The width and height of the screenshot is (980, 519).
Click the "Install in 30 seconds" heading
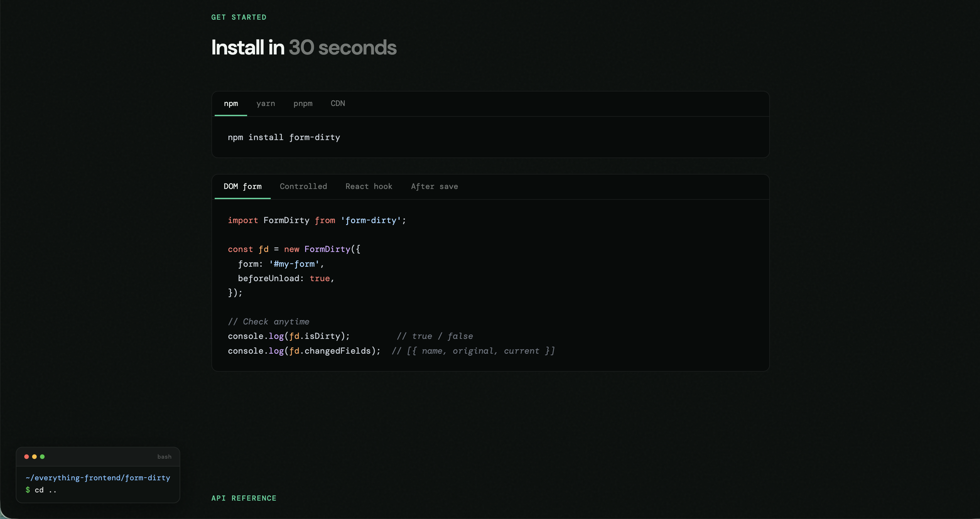[304, 48]
